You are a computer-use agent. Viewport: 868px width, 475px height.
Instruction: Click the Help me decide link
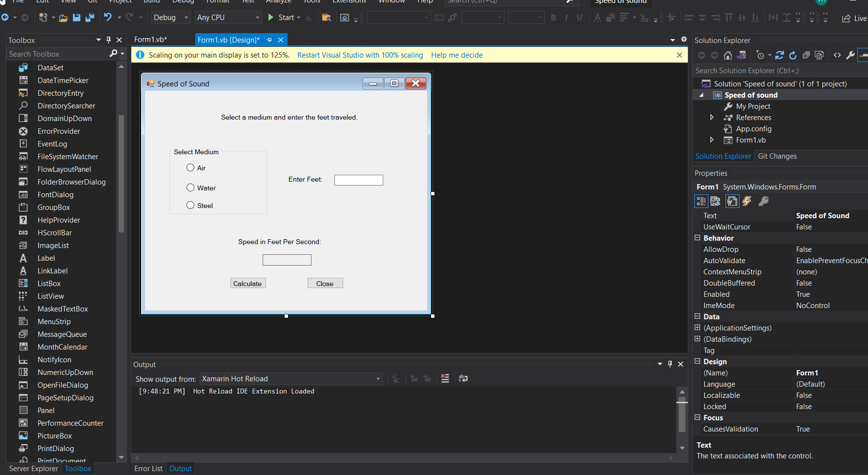pos(457,55)
